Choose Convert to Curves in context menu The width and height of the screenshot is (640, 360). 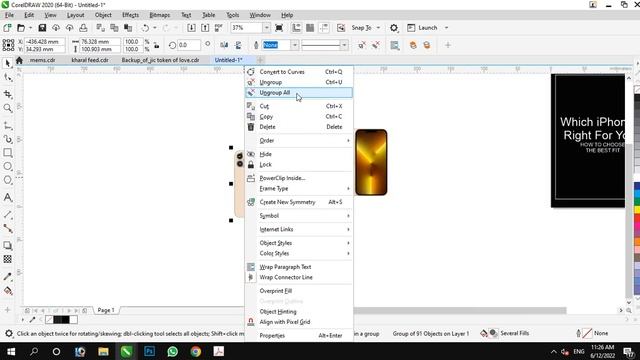click(x=299, y=72)
